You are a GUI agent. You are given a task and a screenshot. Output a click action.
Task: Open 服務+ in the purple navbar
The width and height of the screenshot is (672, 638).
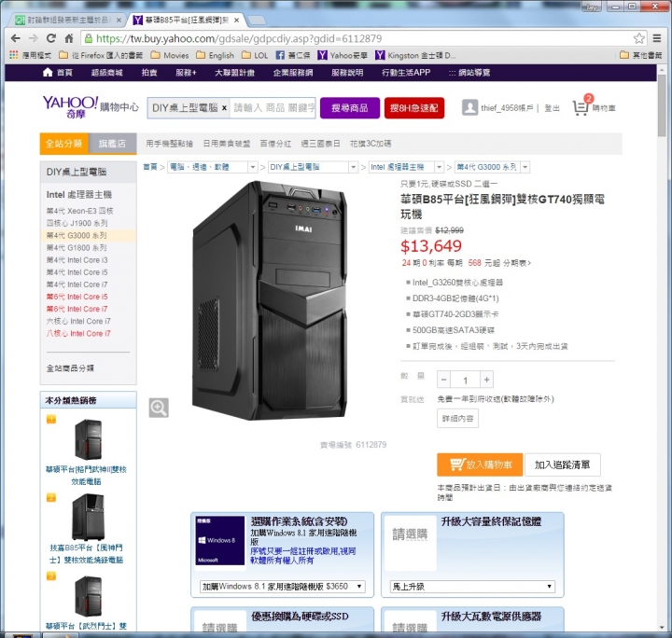(x=186, y=73)
